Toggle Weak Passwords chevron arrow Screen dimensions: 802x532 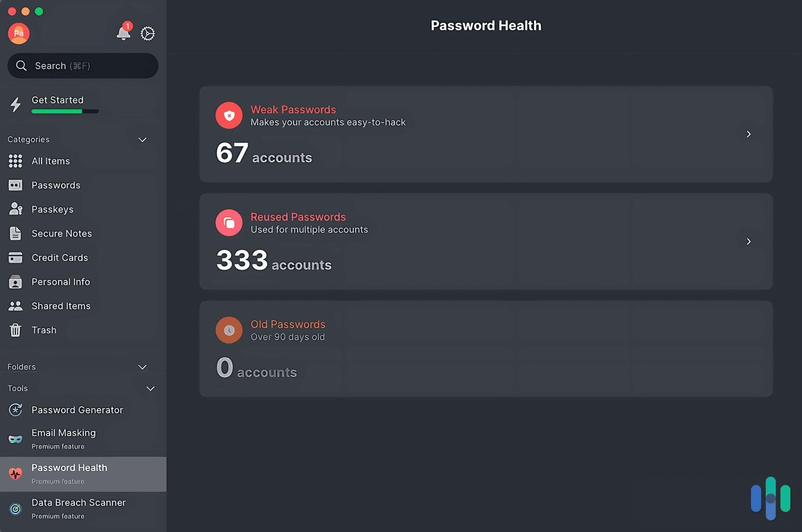748,133
